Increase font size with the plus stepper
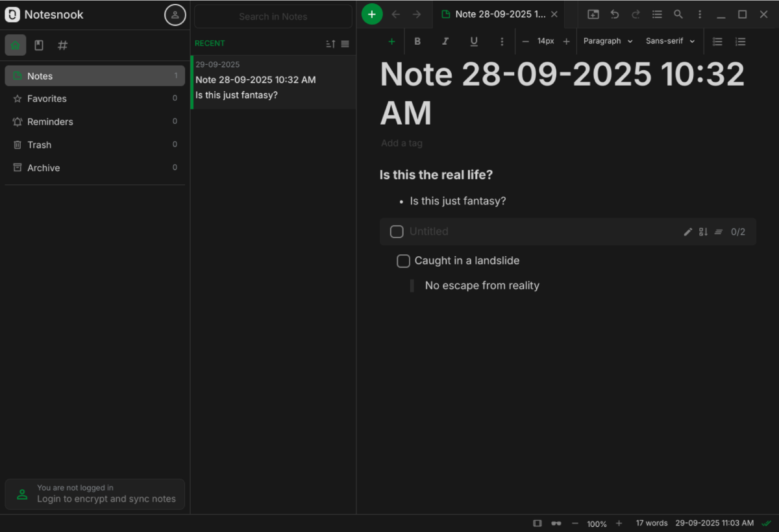The width and height of the screenshot is (779, 532). (566, 42)
